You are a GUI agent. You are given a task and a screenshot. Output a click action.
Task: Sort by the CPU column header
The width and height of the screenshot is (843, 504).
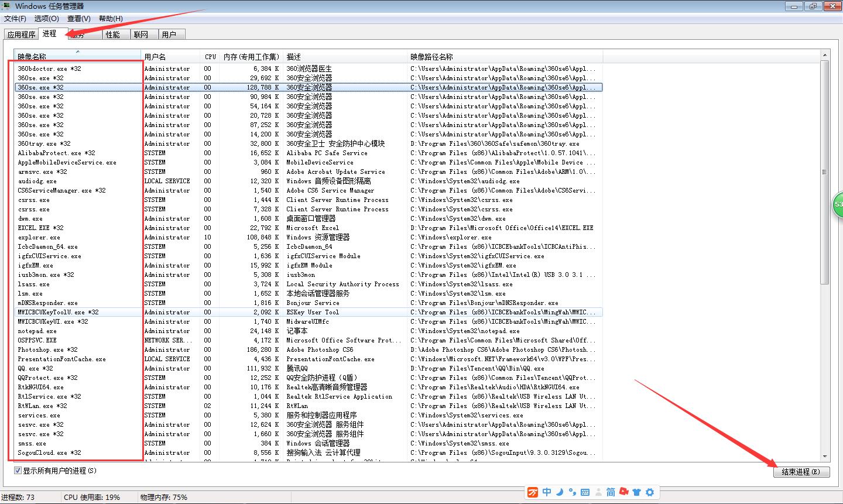(x=210, y=57)
